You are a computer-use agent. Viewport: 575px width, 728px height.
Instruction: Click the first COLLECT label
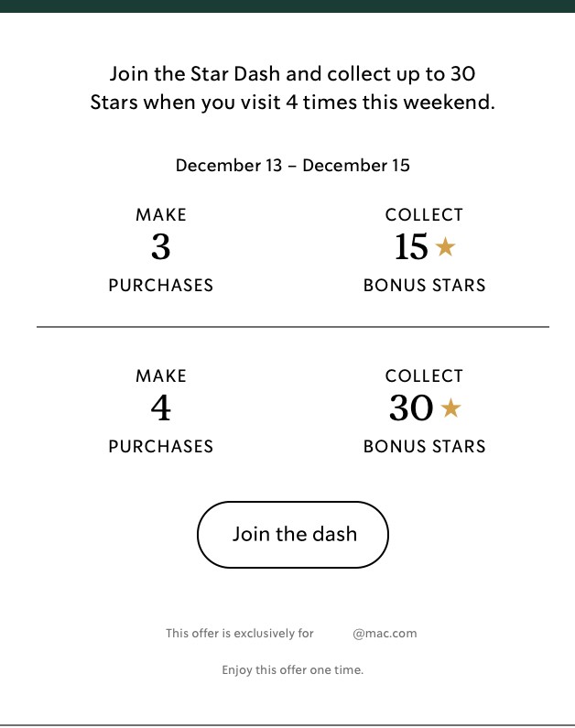[x=424, y=214]
